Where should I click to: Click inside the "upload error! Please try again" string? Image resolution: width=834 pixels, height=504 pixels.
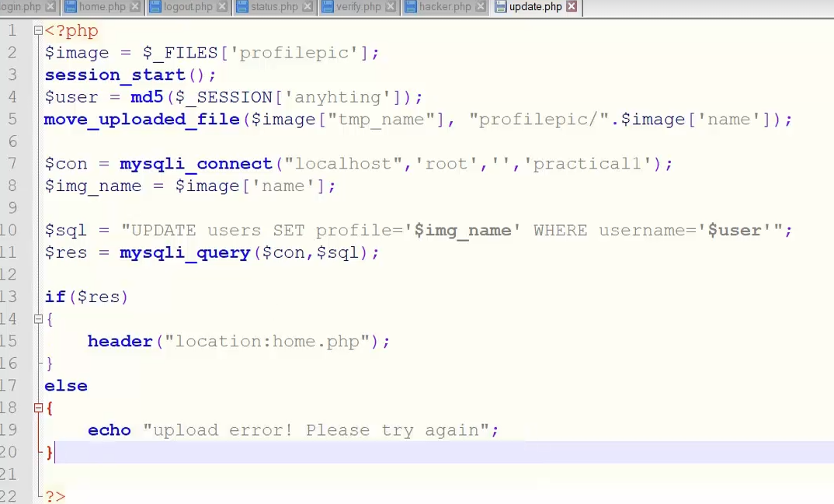pyautogui.click(x=318, y=430)
